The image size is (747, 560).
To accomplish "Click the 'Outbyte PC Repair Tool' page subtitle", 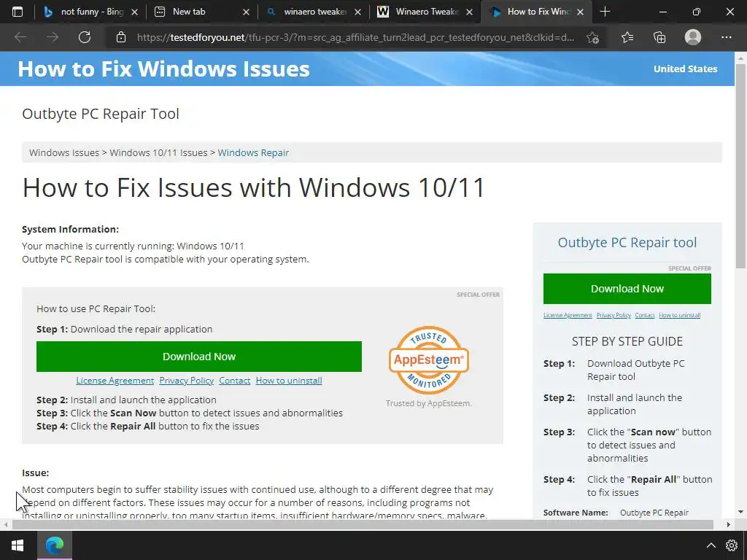I will point(101,114).
